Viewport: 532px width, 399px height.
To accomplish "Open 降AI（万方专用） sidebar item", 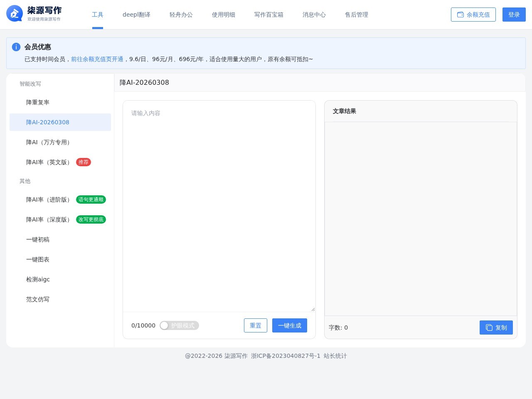I will click(x=60, y=142).
